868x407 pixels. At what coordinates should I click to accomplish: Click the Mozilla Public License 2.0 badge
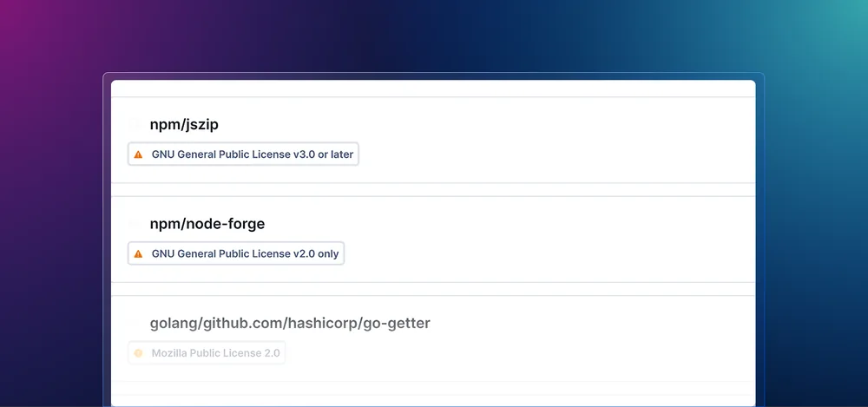point(207,352)
